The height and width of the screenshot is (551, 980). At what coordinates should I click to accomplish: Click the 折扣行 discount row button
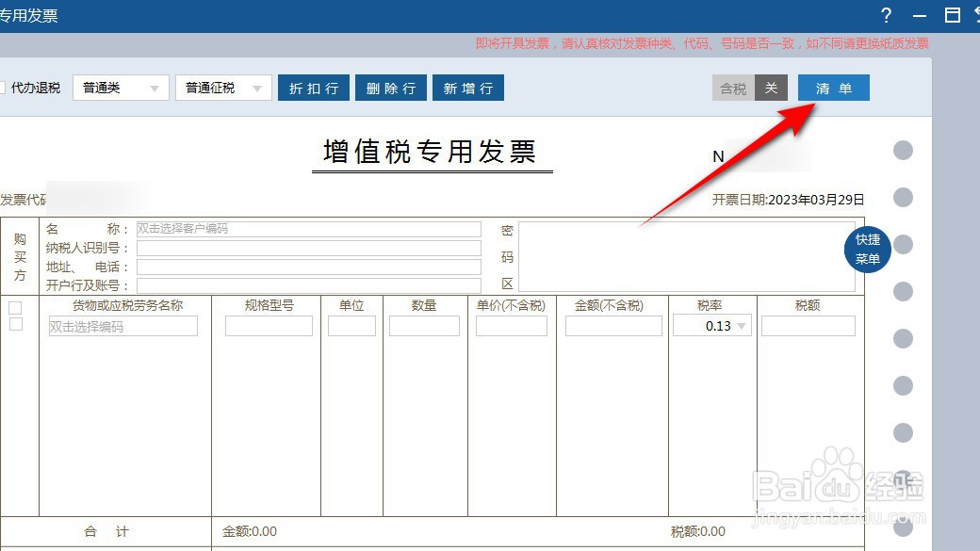(314, 87)
